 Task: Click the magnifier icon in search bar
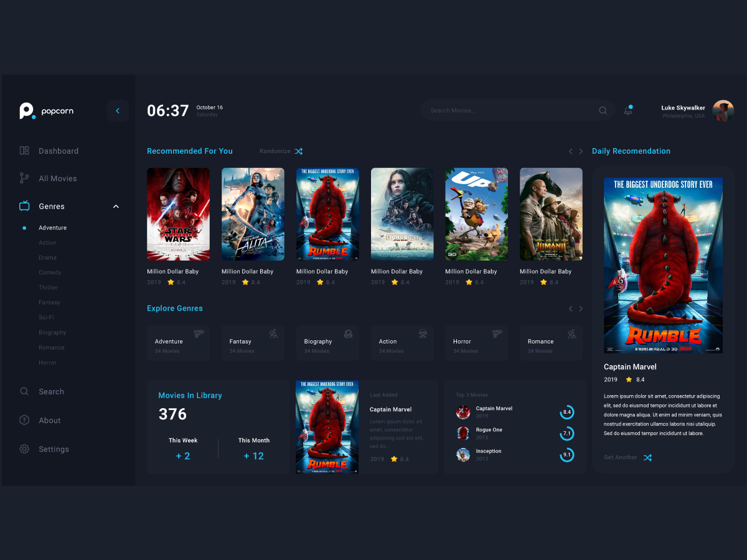pos(603,111)
